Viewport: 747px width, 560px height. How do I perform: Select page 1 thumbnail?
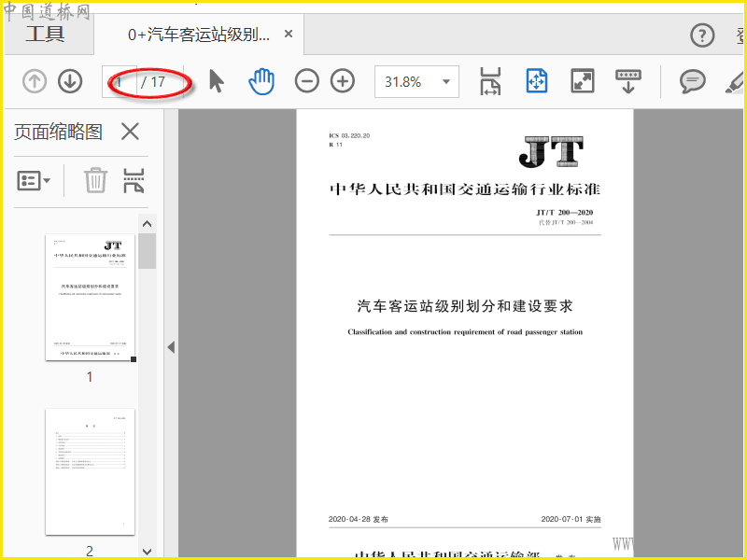(x=90, y=297)
